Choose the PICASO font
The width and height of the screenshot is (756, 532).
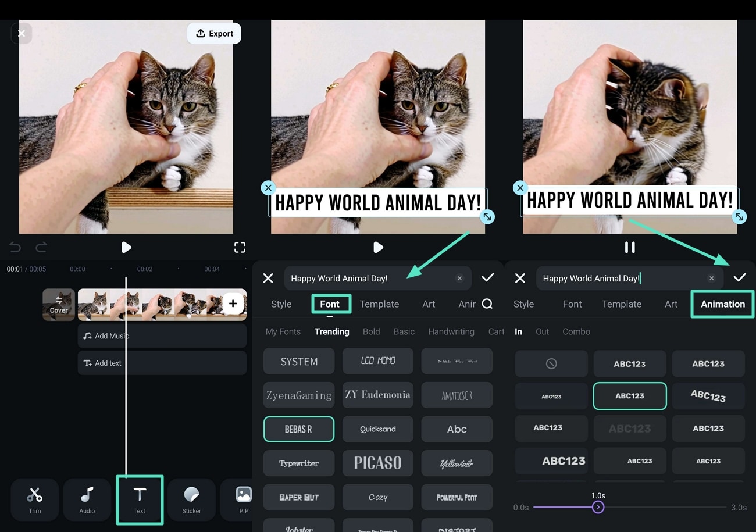[378, 463]
